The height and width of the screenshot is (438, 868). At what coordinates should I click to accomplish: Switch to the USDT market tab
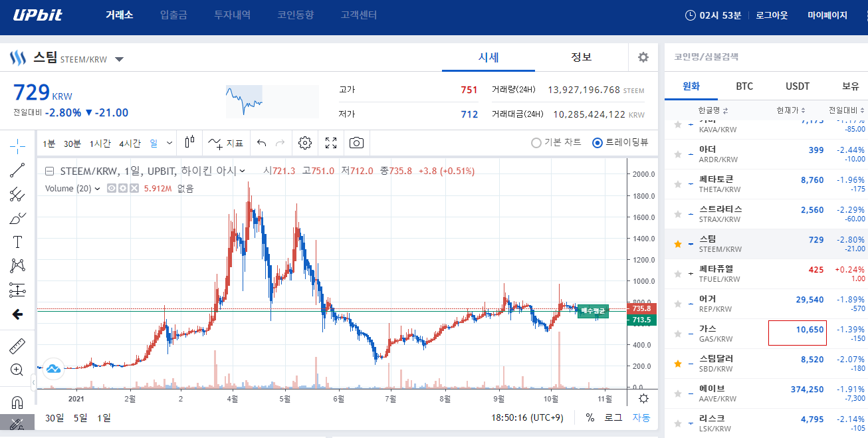click(x=798, y=86)
